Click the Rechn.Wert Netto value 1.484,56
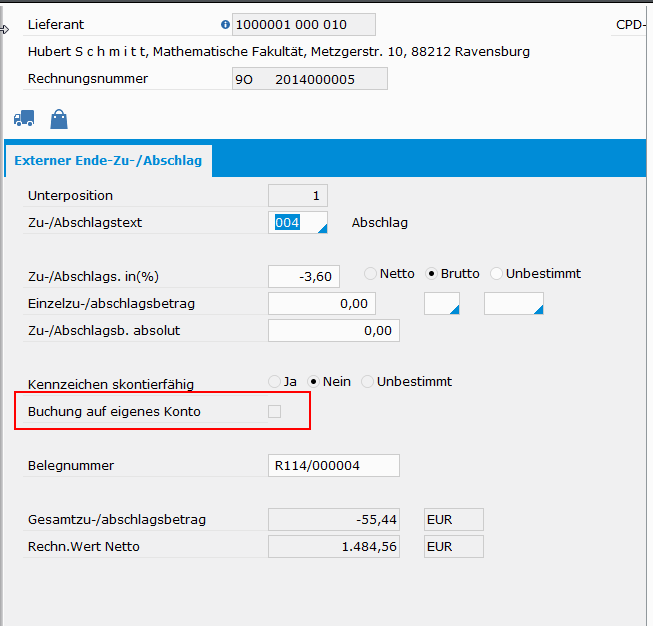Viewport: 653px width, 626px height. [334, 546]
